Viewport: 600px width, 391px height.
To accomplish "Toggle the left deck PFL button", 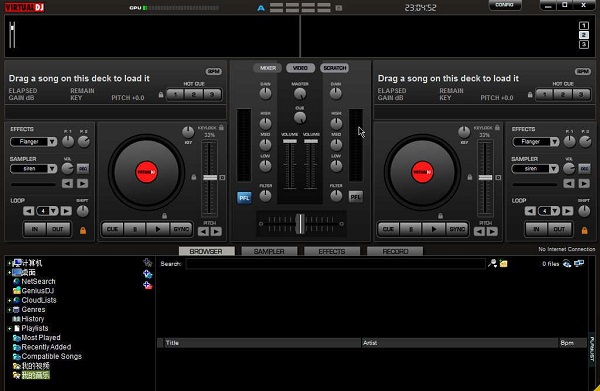I will [244, 198].
